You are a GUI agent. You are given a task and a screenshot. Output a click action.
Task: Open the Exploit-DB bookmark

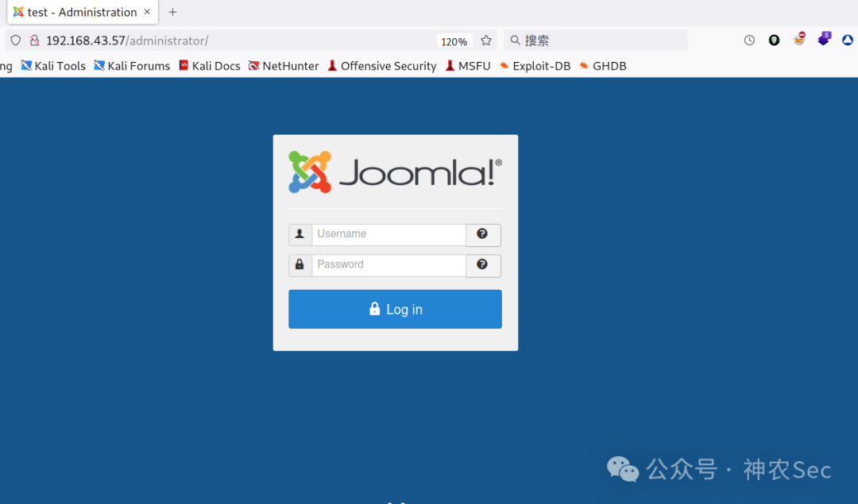click(x=535, y=66)
